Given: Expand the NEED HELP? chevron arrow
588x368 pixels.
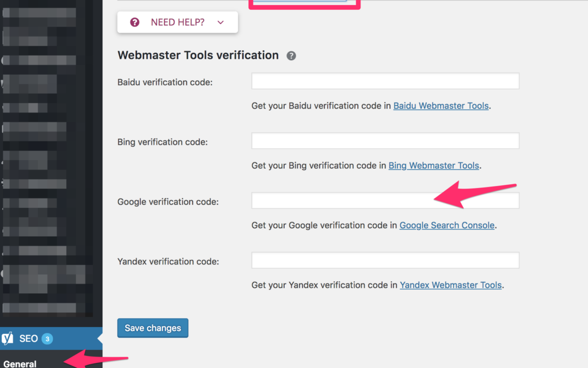Looking at the screenshot, I should (x=220, y=22).
